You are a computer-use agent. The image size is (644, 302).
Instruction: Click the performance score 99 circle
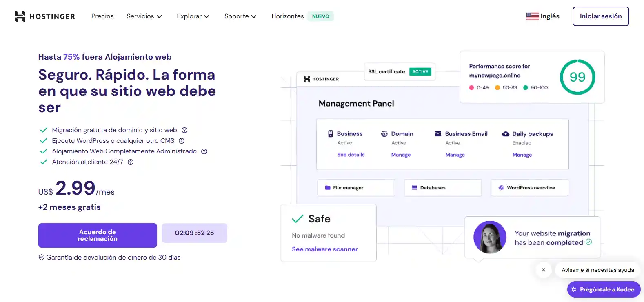[577, 77]
